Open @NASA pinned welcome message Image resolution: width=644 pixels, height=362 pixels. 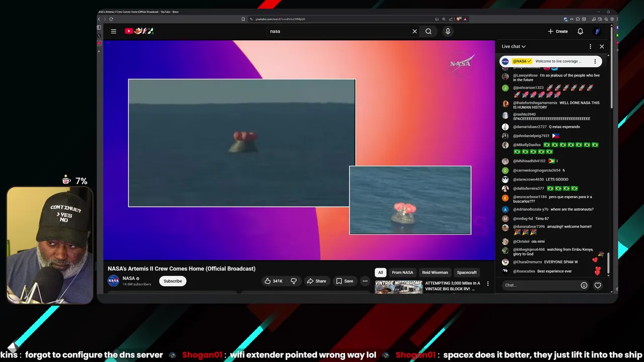[x=551, y=61]
